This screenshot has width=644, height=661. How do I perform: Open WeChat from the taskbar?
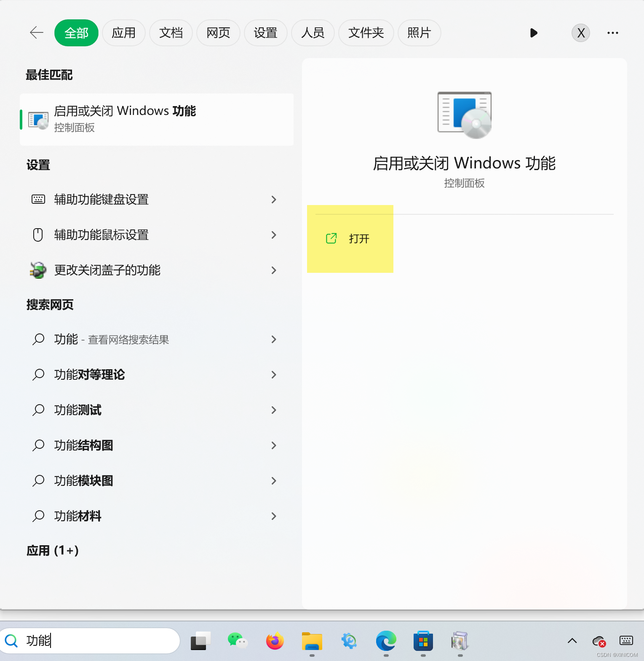click(x=238, y=641)
